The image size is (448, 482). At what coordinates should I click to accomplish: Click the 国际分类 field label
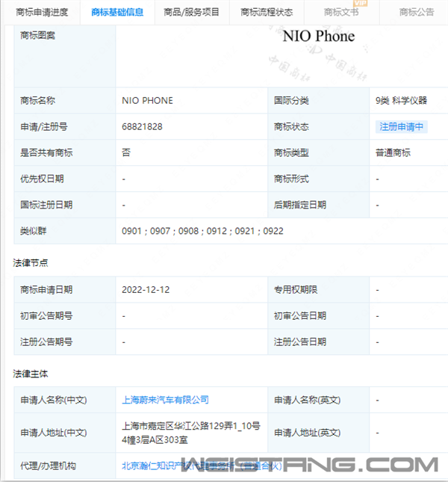pos(291,101)
